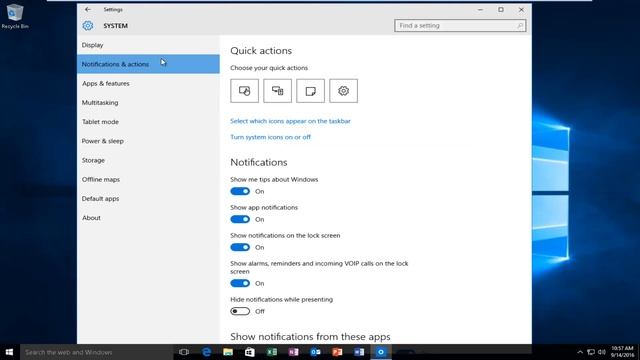Select the Tablet mode quick action tile
The image size is (640, 360).
pos(244,91)
